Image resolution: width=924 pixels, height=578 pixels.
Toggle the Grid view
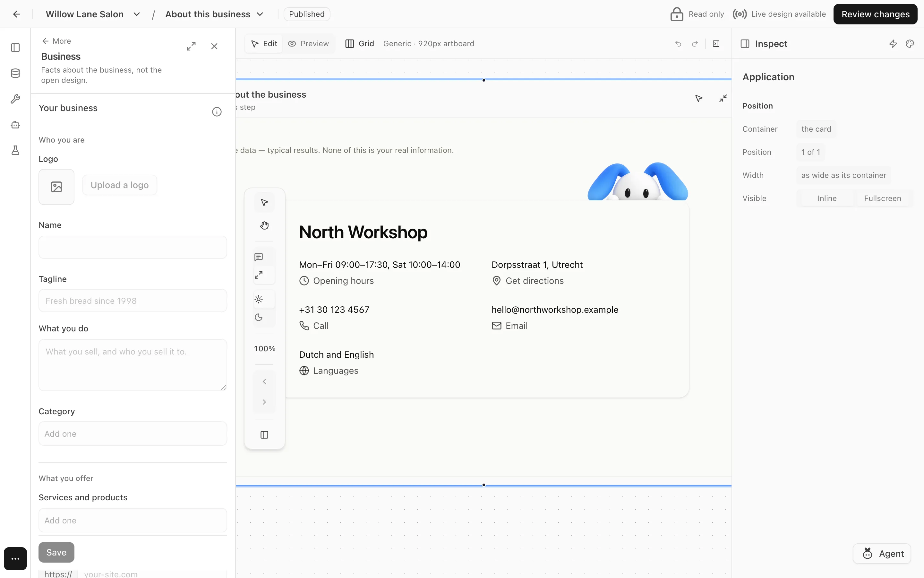tap(359, 44)
